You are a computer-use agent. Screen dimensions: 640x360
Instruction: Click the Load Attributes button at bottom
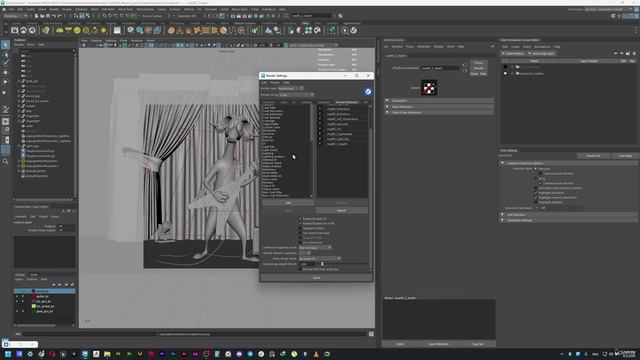tap(439, 344)
